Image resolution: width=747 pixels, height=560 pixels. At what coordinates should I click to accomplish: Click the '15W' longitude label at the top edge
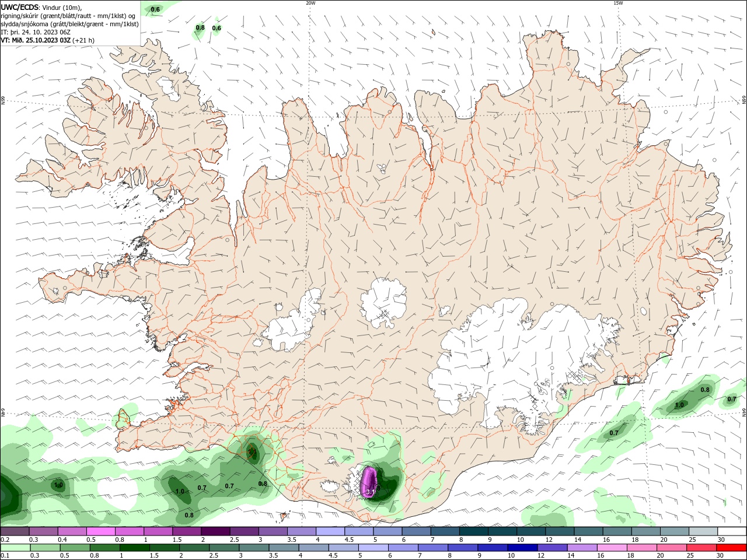click(x=618, y=3)
